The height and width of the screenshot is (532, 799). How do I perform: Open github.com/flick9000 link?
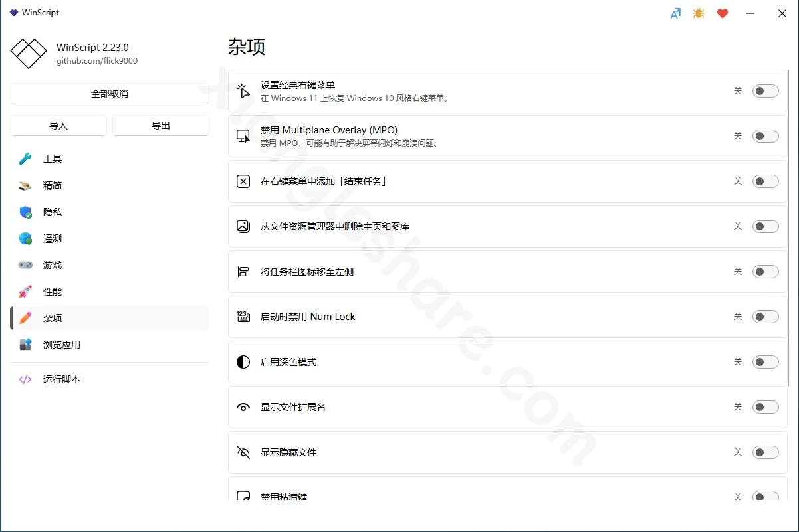(96, 61)
